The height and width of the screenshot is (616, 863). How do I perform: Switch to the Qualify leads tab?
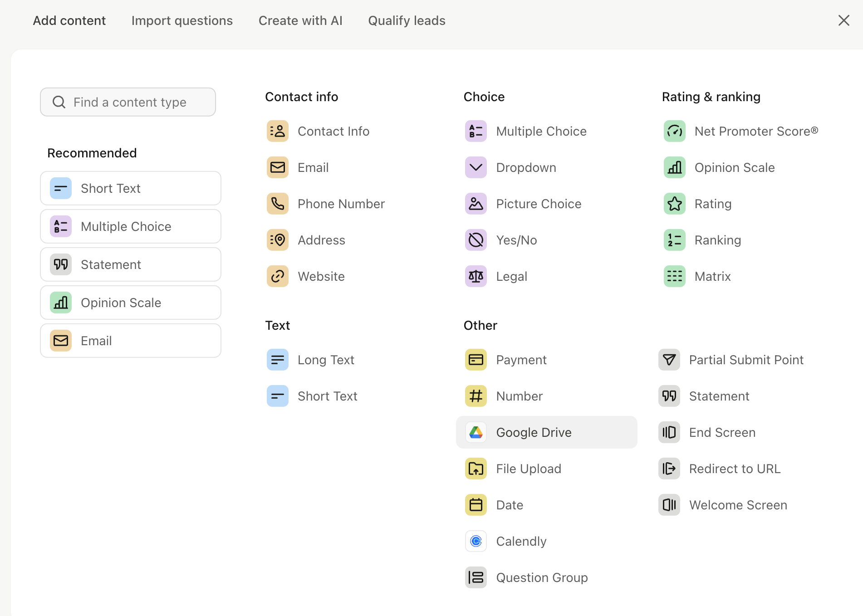pos(407,21)
